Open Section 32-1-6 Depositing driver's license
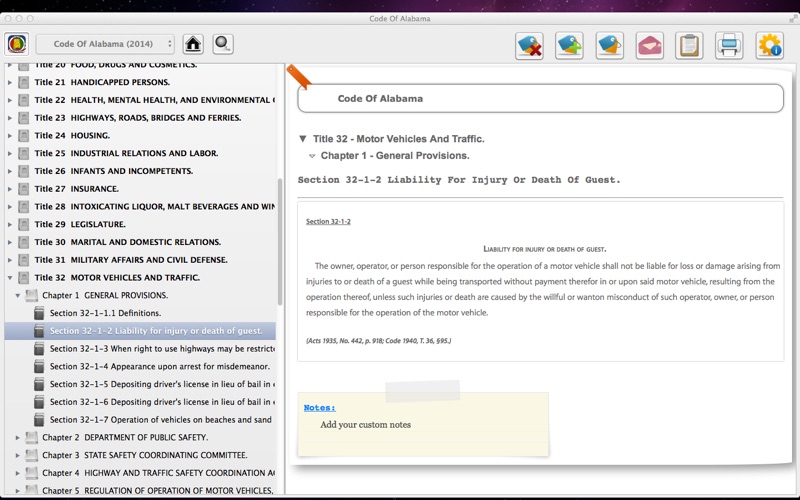The image size is (800, 500). tap(140, 402)
